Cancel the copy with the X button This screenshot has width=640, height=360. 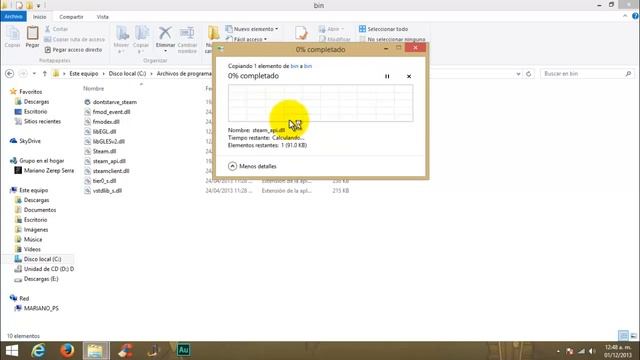[x=409, y=76]
